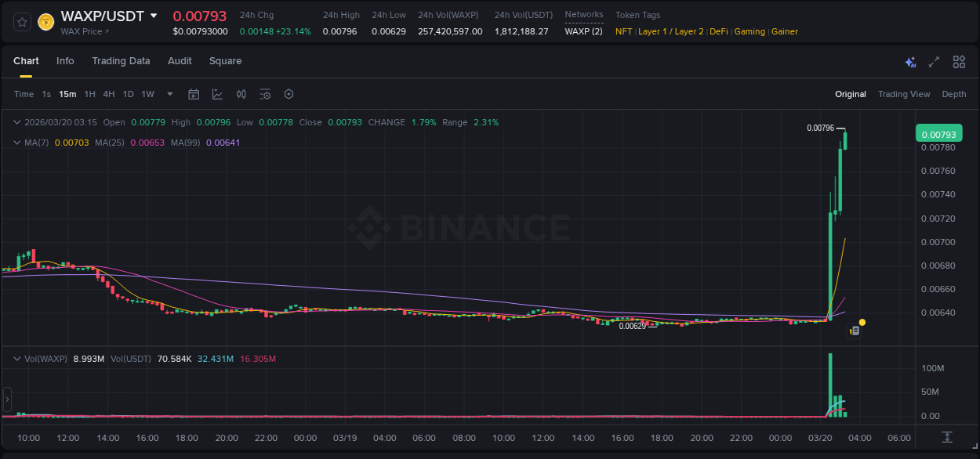Expand chart to fullscreen with arrows icon
The width and height of the screenshot is (980, 459).
pos(934,62)
